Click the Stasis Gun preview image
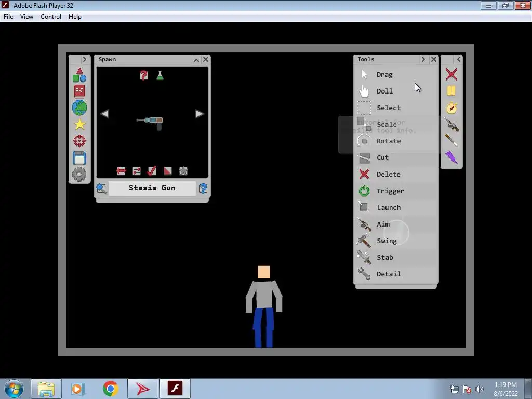This screenshot has height=399, width=532. click(x=151, y=123)
